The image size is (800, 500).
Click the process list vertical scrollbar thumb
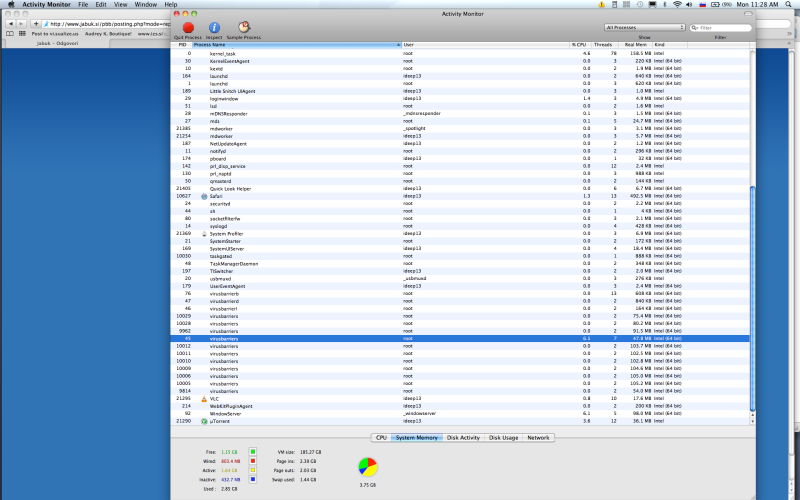coord(752,298)
